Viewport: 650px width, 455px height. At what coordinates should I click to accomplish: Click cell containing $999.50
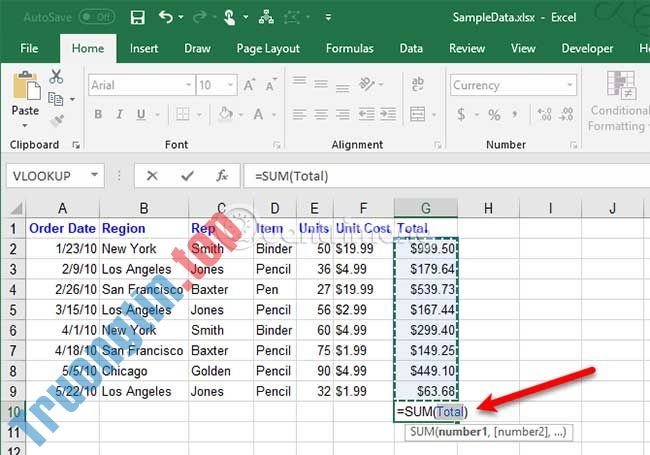click(426, 249)
